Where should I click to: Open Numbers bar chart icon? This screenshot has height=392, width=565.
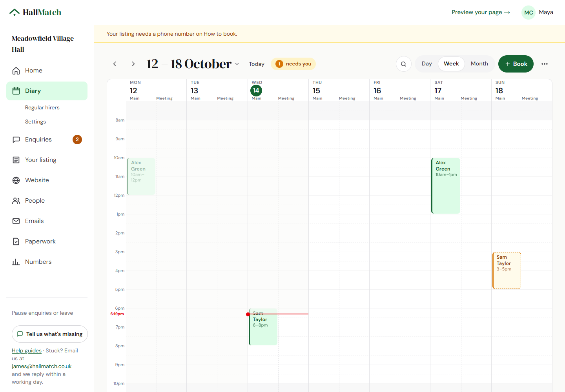coord(16,262)
